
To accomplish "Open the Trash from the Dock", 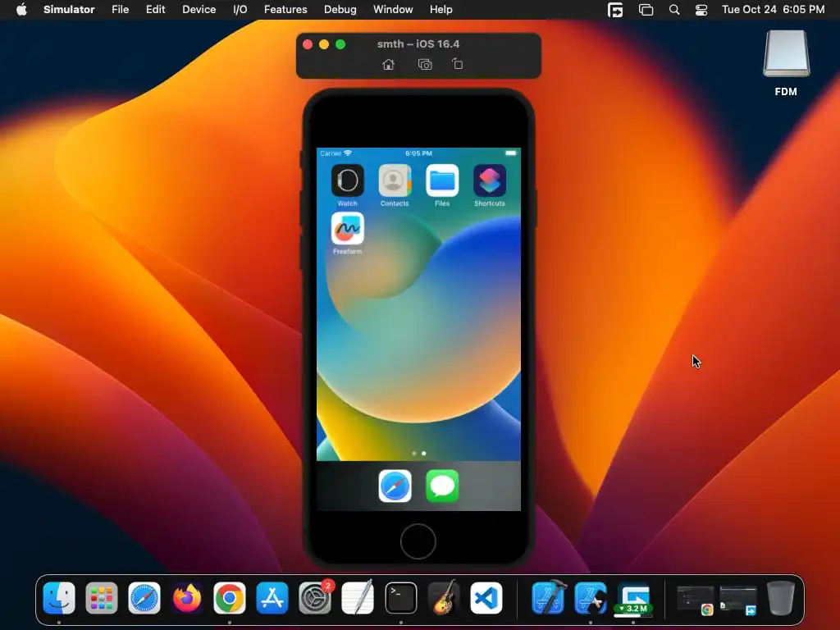I will point(781,598).
